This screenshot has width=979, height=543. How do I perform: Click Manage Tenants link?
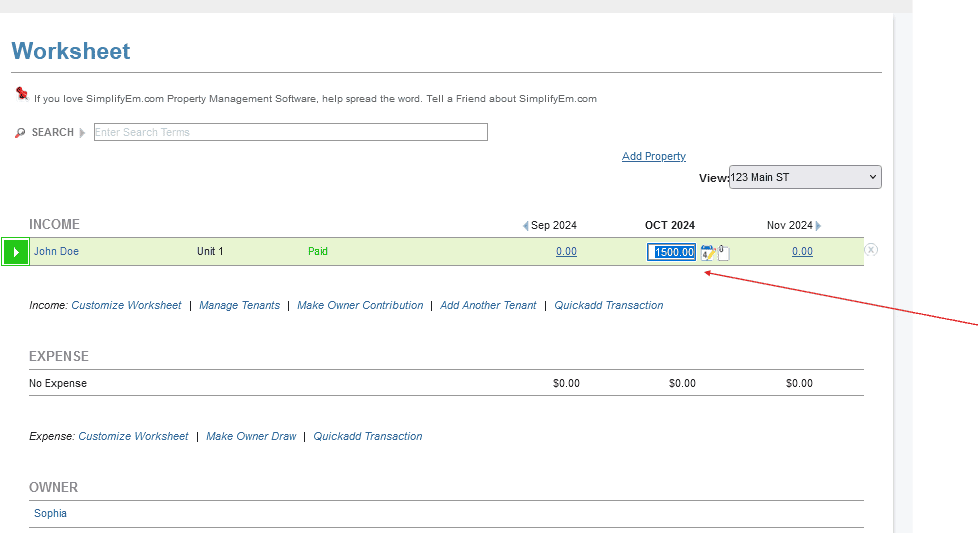pos(239,305)
